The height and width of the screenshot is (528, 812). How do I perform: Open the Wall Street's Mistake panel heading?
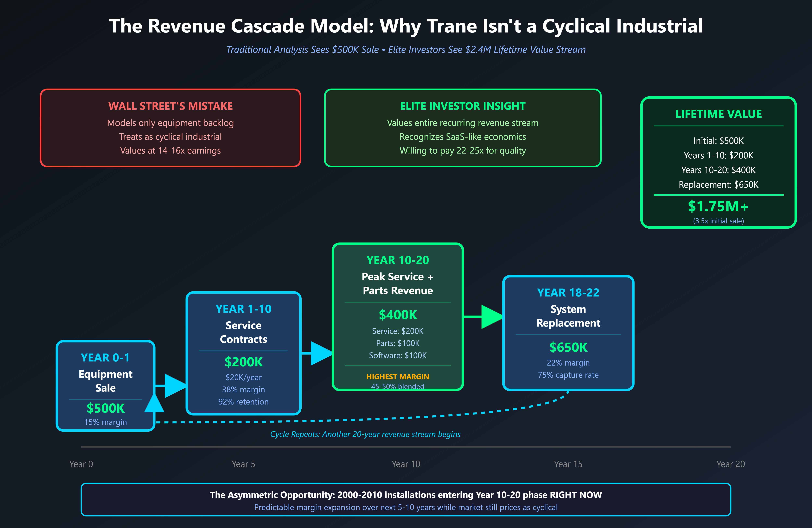[170, 106]
